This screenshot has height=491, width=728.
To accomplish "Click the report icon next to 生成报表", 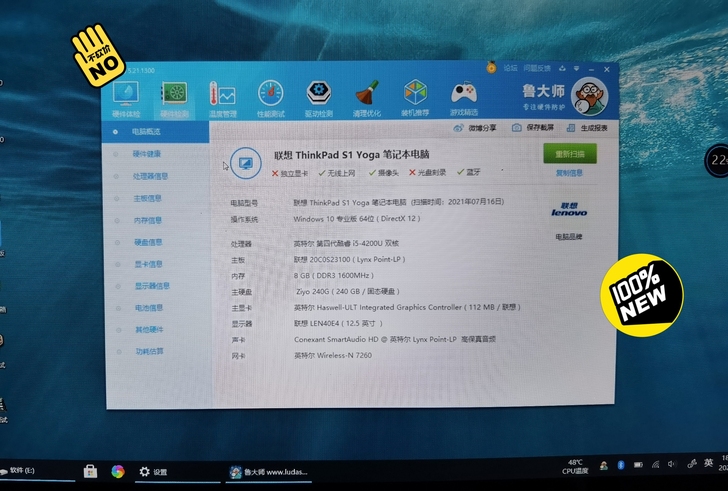I will pyautogui.click(x=571, y=128).
